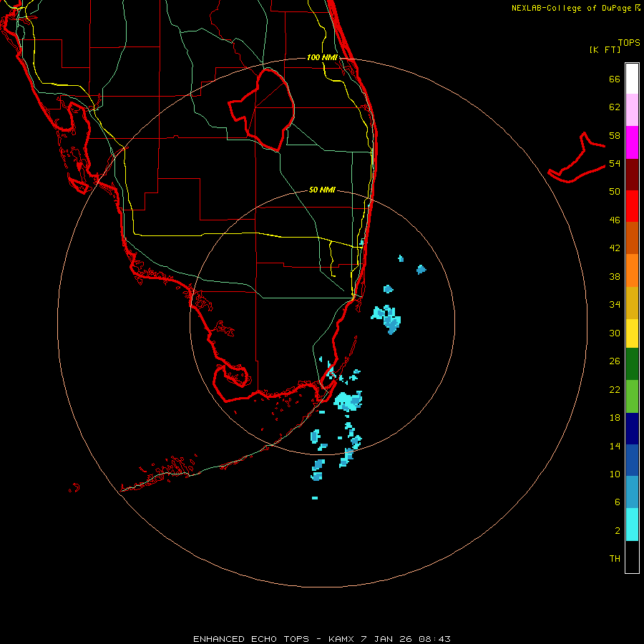
Task: Click the '50 NMI' range ring label
Action: (x=322, y=190)
